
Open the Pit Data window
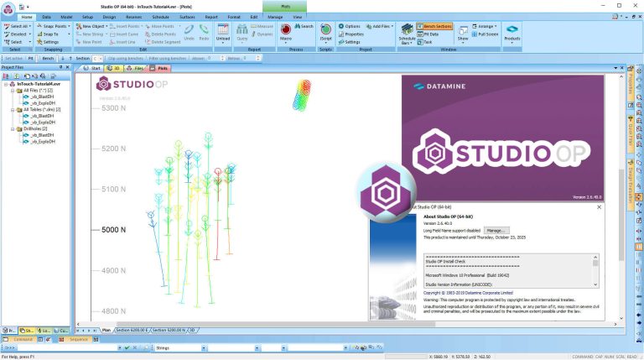coord(428,34)
